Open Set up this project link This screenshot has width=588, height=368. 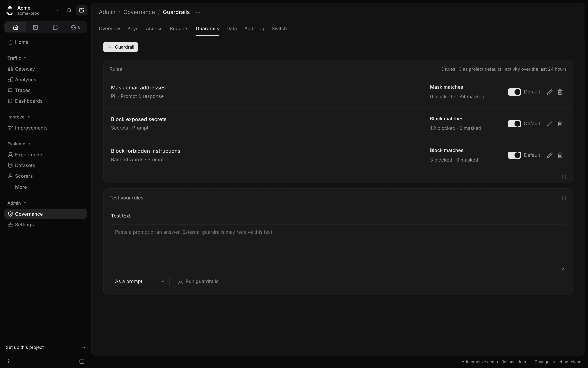pos(45,347)
